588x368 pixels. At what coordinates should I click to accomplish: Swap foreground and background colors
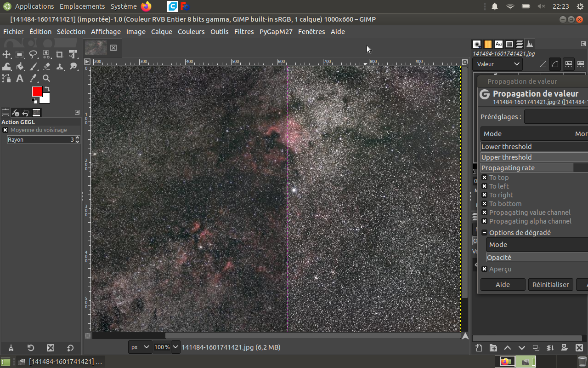point(47,89)
